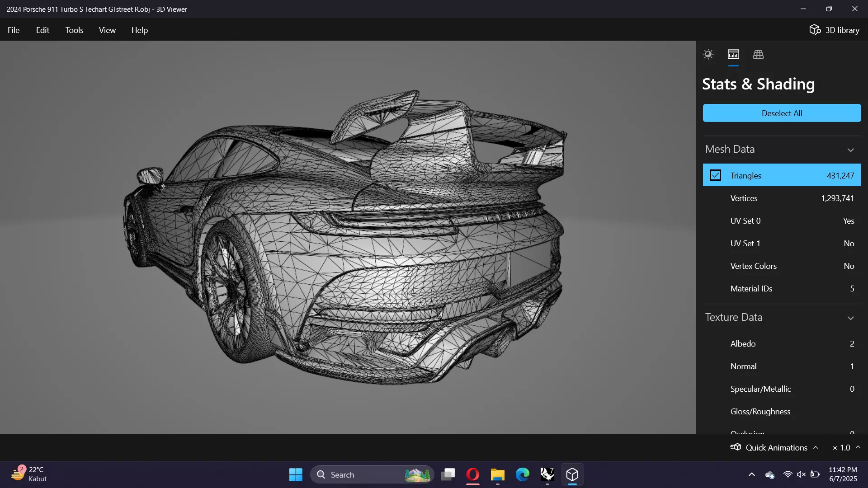
Task: Select the Vertex Colors row
Action: 782,266
